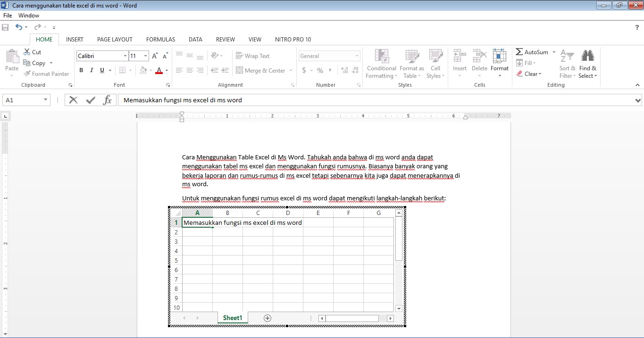Open Cell Styles gallery
This screenshot has height=338, width=644.
(x=435, y=64)
